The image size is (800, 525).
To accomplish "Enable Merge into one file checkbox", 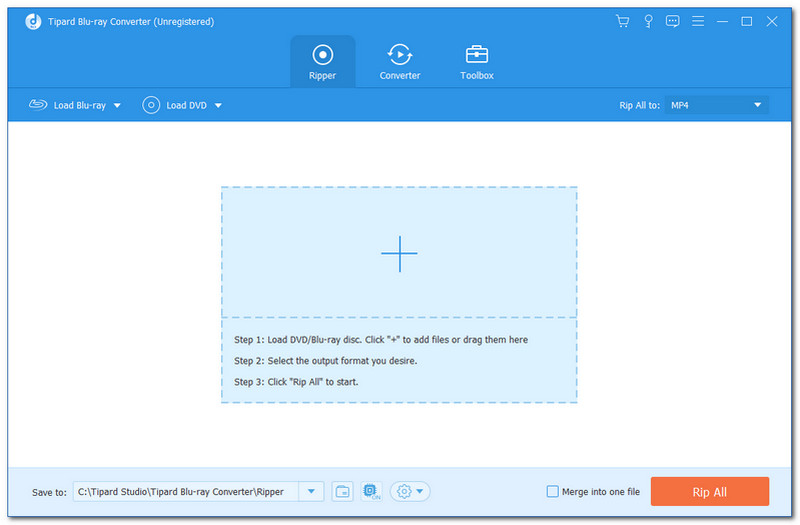I will click(x=553, y=491).
